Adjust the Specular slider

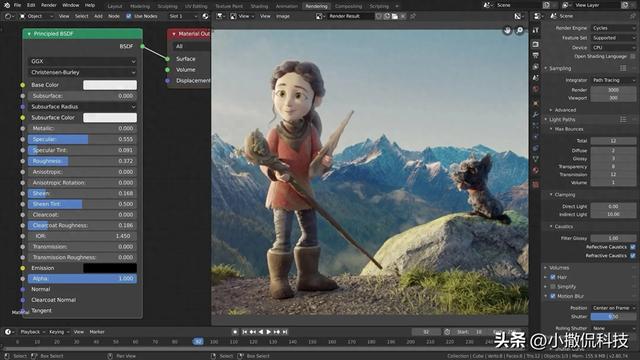tap(82, 139)
